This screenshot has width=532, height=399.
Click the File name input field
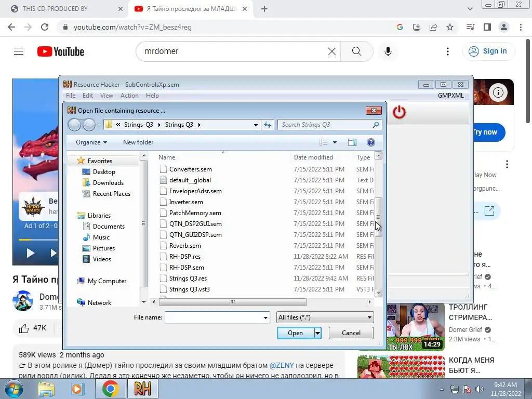(214, 317)
